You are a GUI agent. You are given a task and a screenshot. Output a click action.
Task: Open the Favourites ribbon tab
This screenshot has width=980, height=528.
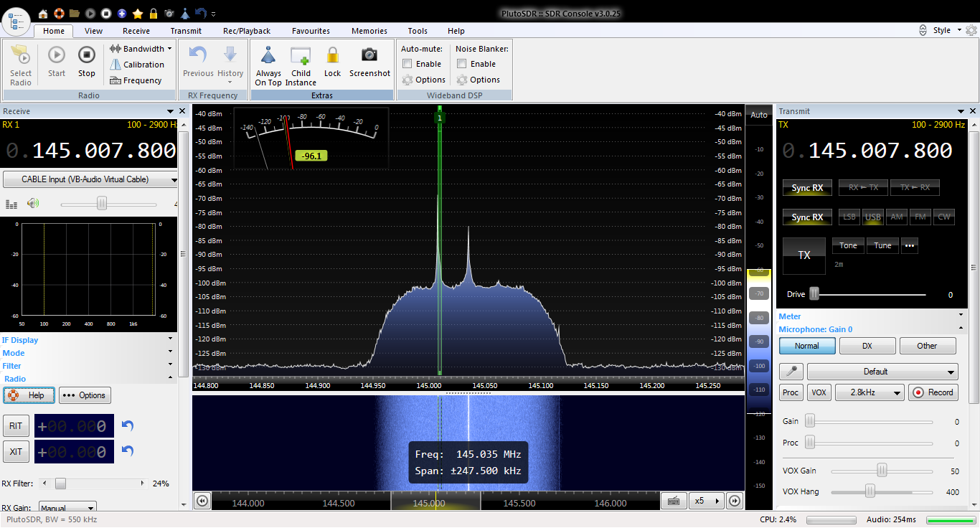click(x=311, y=31)
